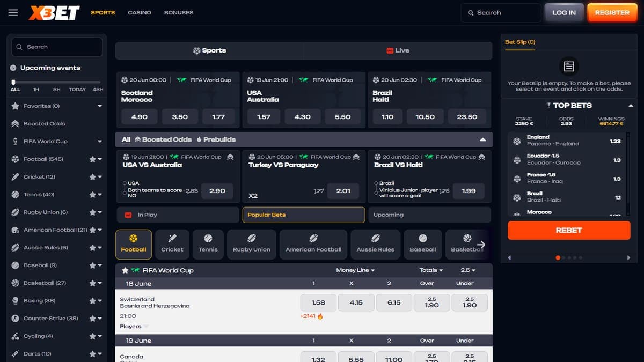Toggle favorite star for Football sidebar row
The image size is (644, 362).
(92, 159)
